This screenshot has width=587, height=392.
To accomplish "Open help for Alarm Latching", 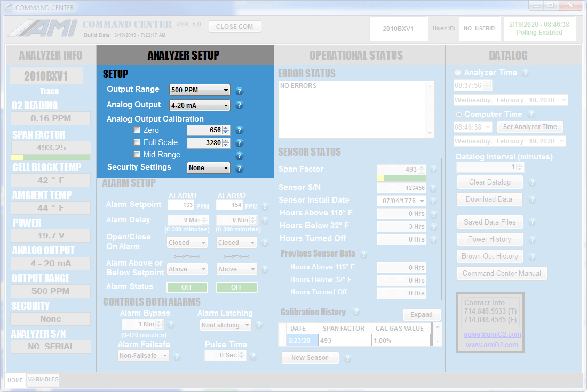I will [x=259, y=325].
